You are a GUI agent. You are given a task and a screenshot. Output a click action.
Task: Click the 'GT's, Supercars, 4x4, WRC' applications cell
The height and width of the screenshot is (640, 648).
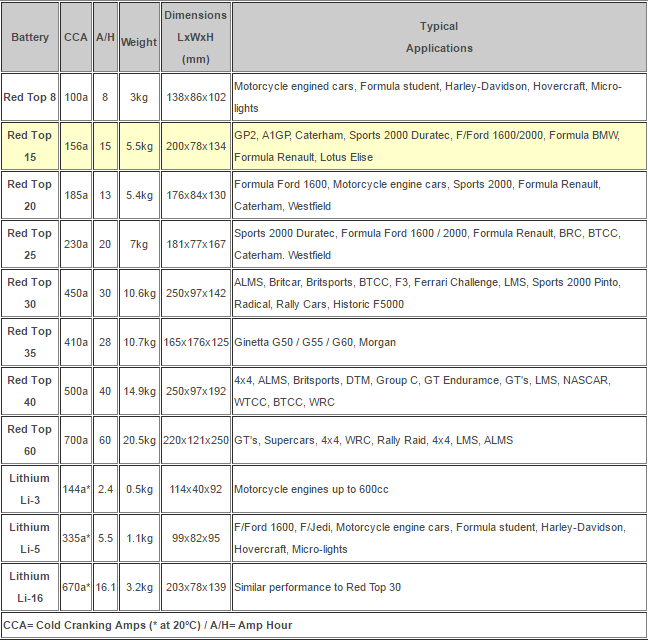click(x=439, y=440)
